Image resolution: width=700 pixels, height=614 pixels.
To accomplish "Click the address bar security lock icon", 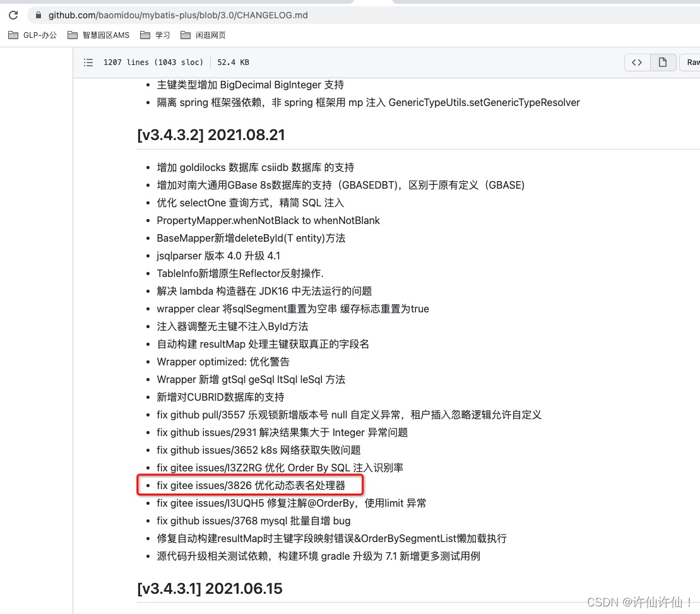I will [x=38, y=15].
